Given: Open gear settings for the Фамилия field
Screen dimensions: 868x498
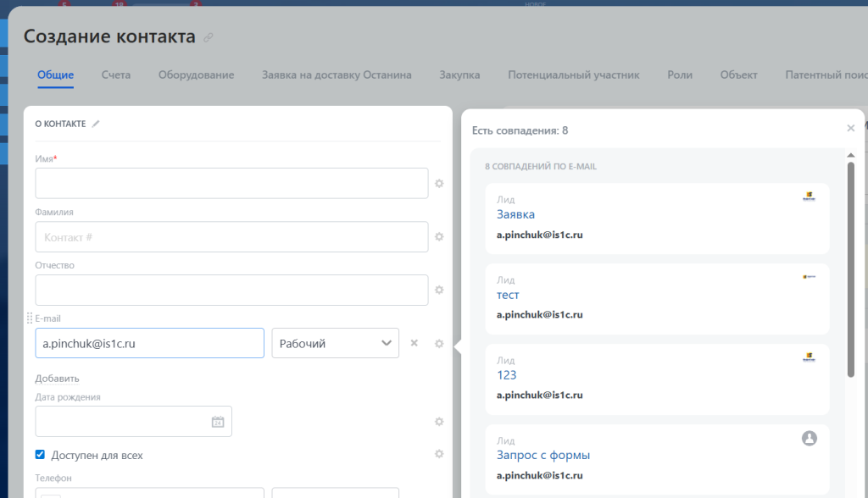Looking at the screenshot, I should pos(439,237).
